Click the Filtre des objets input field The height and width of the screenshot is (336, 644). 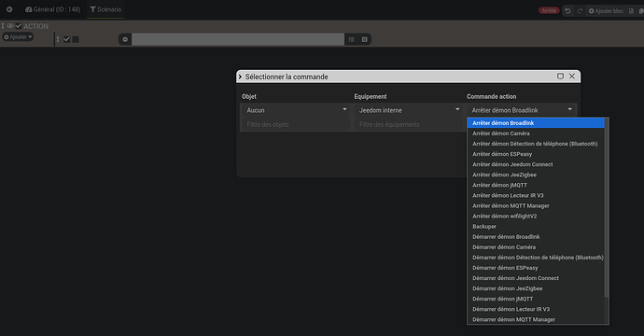(x=295, y=124)
